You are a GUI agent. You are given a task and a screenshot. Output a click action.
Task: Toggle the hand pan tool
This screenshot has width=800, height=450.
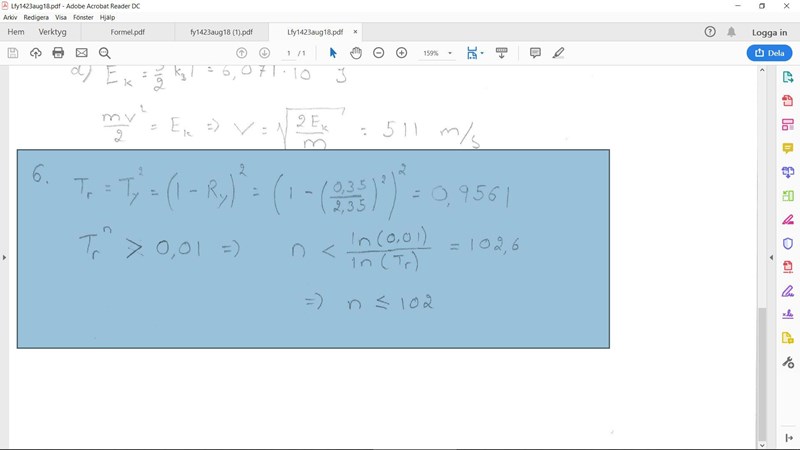[x=355, y=53]
